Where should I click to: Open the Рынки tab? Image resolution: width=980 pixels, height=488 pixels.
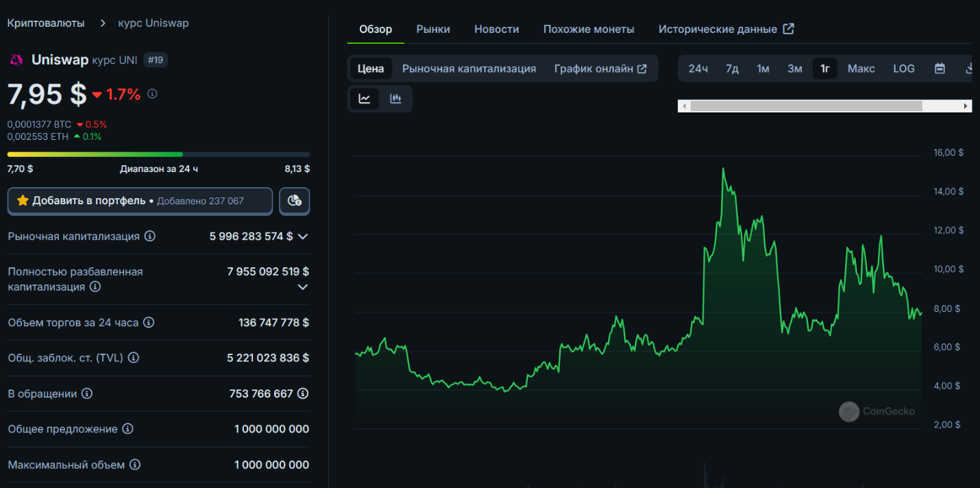433,29
